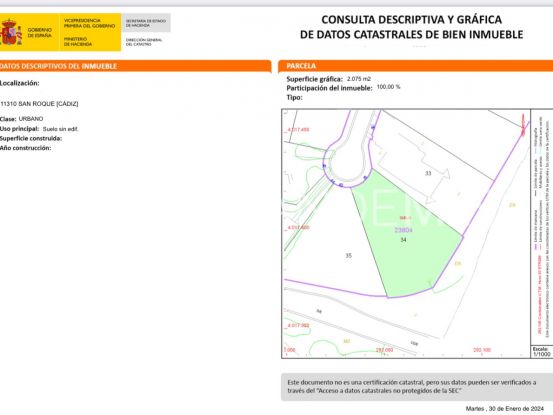
Task: Click bottom-axis coordinate label '292.050'
Action: click(384, 350)
